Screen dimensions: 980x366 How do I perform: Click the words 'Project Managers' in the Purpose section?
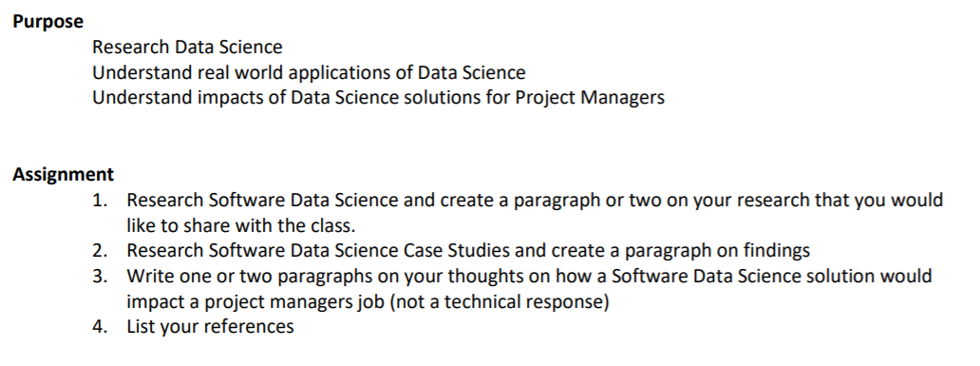[590, 98]
